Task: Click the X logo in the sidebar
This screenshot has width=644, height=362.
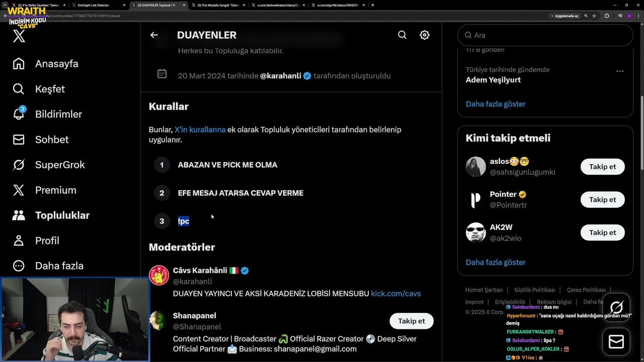Action: point(19,36)
